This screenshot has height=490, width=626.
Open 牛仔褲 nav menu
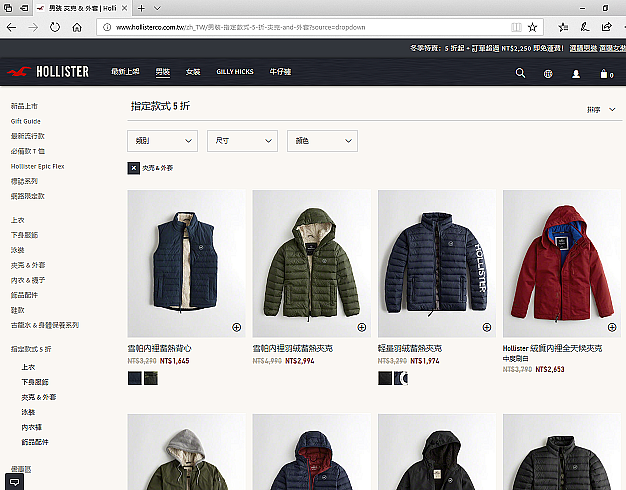(x=280, y=72)
